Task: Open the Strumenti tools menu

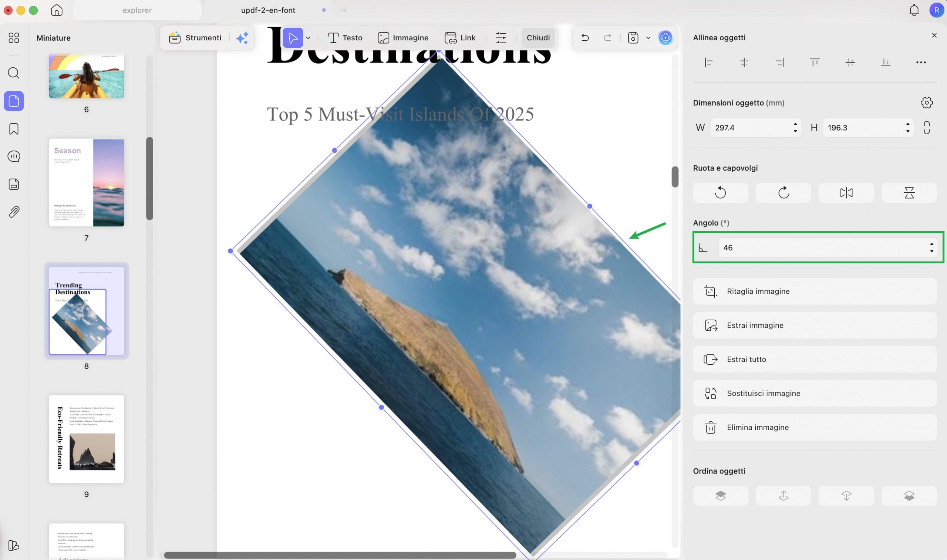Action: (195, 38)
